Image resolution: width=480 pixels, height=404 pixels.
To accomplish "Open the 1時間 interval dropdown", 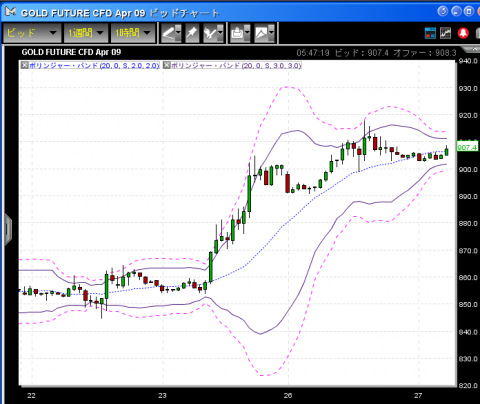I will click(x=133, y=33).
